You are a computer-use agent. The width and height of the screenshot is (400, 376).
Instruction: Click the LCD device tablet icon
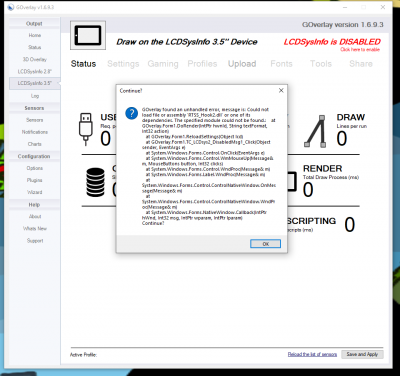click(88, 35)
